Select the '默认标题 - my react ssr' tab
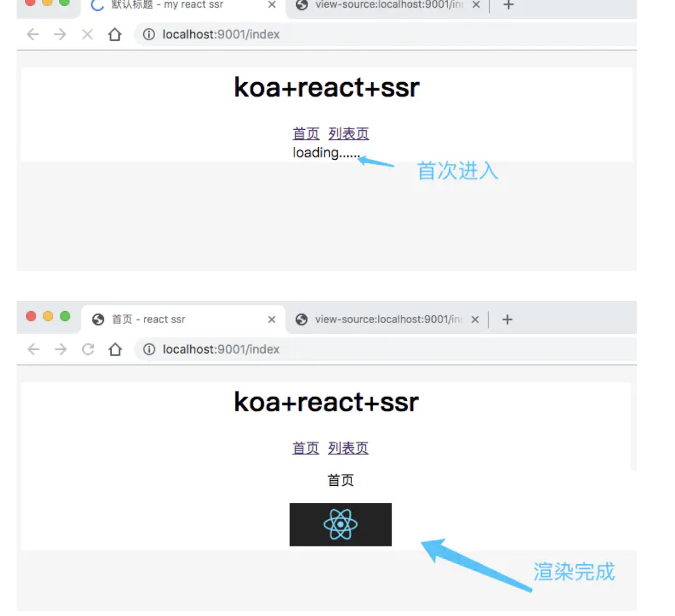This screenshot has width=675, height=616. (x=176, y=5)
